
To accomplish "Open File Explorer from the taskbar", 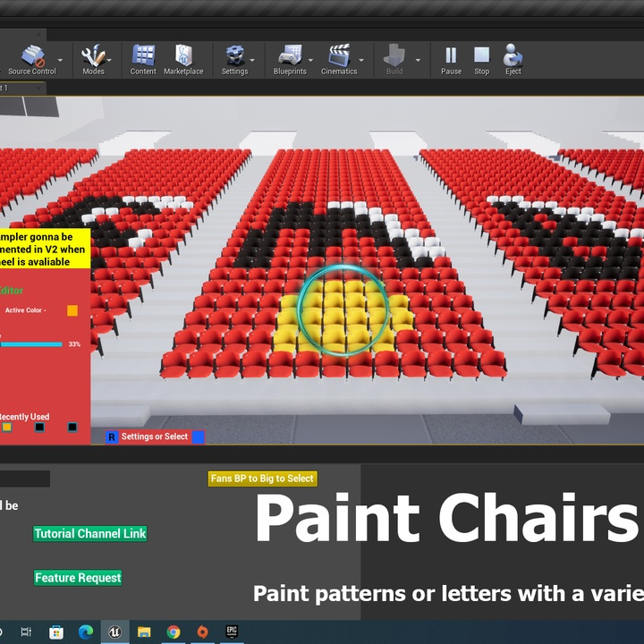I will click(x=144, y=632).
